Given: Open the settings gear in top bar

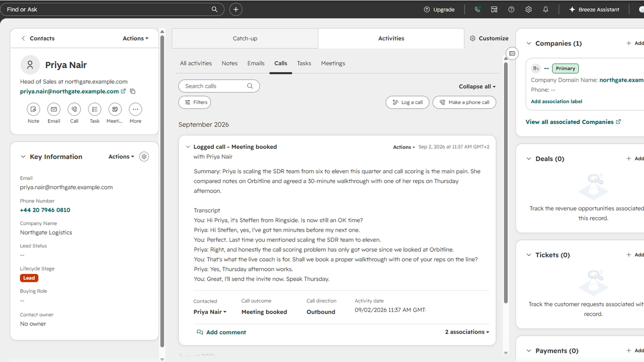Looking at the screenshot, I should (x=528, y=9).
